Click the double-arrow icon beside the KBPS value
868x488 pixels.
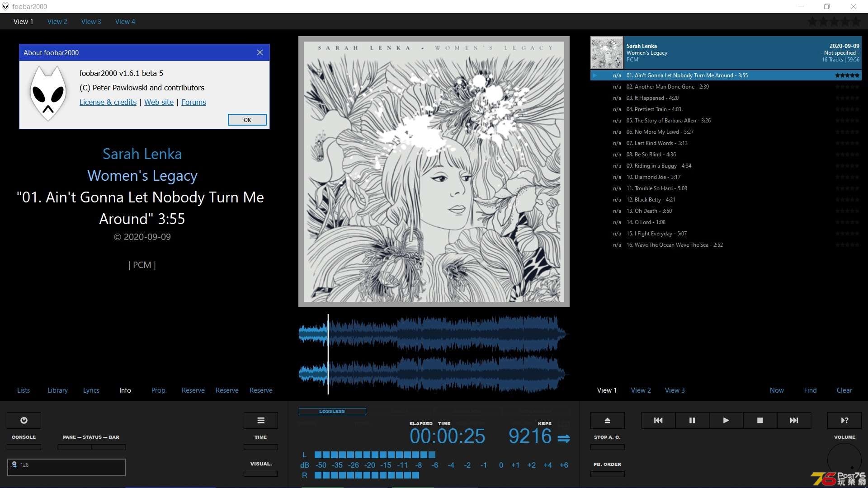(564, 438)
